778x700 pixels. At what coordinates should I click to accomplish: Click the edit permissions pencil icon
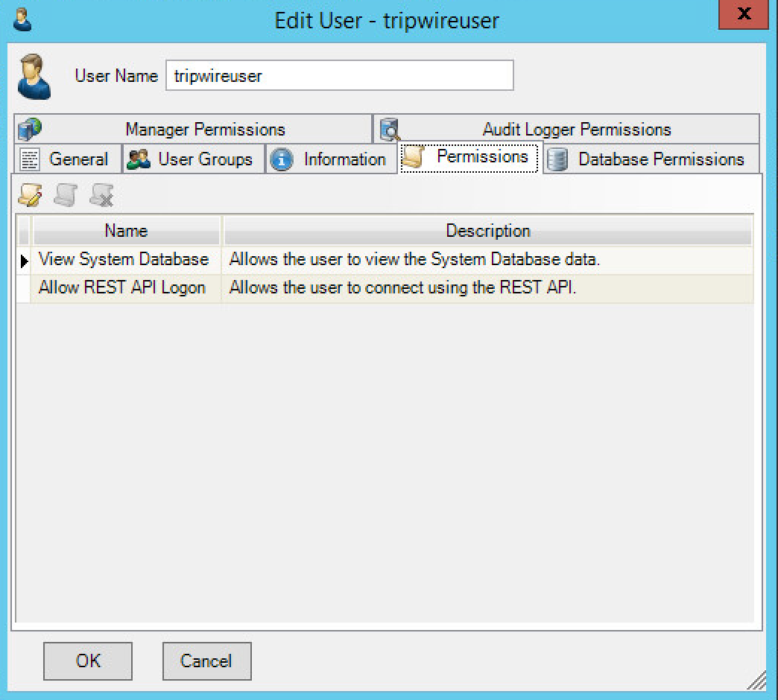click(x=30, y=195)
